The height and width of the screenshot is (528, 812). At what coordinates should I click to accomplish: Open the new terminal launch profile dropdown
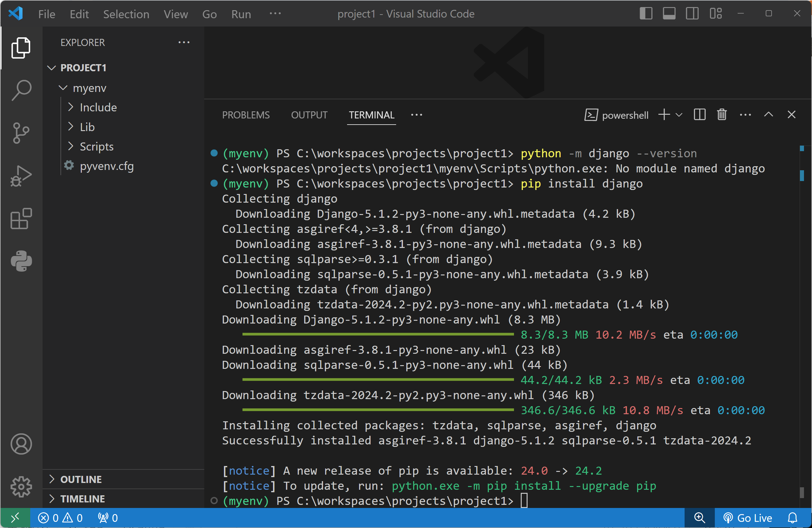pos(679,115)
